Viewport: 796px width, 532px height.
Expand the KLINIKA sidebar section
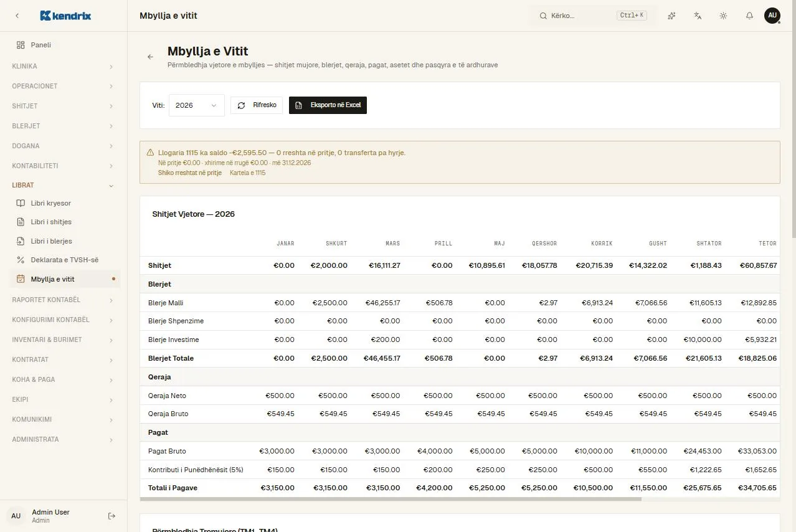coord(64,66)
